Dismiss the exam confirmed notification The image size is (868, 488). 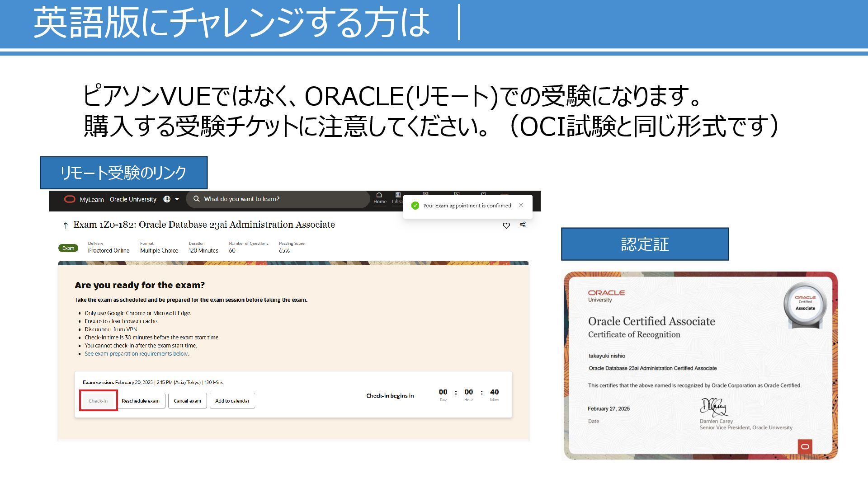pyautogui.click(x=521, y=205)
